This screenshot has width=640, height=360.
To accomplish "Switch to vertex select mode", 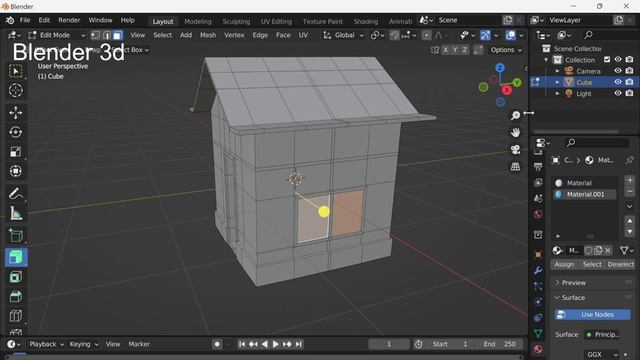I will pyautogui.click(x=96, y=35).
